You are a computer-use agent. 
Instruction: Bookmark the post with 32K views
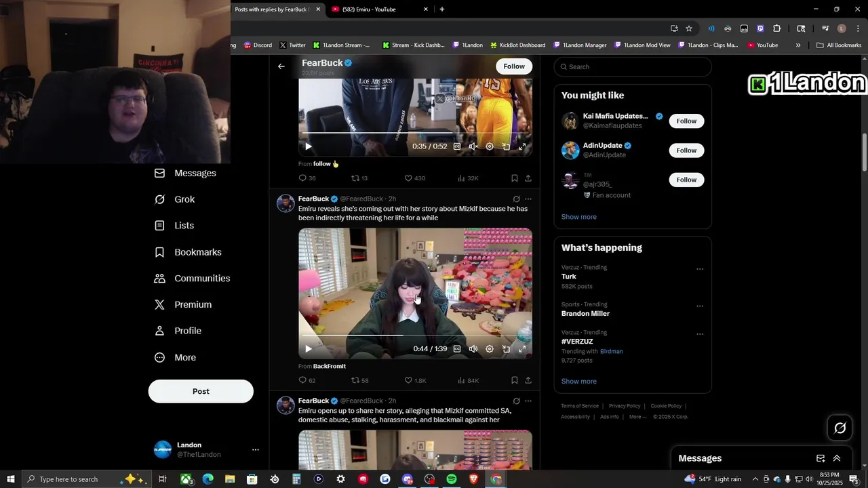[515, 178]
